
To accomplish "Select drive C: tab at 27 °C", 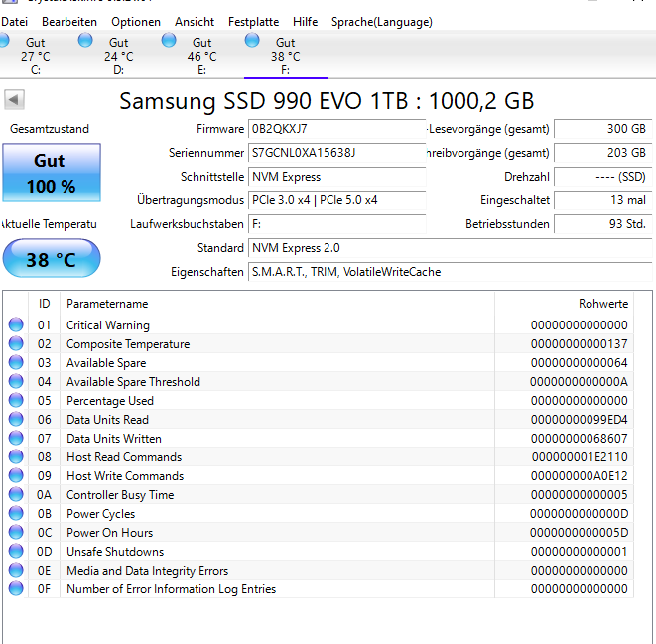I will [35, 56].
